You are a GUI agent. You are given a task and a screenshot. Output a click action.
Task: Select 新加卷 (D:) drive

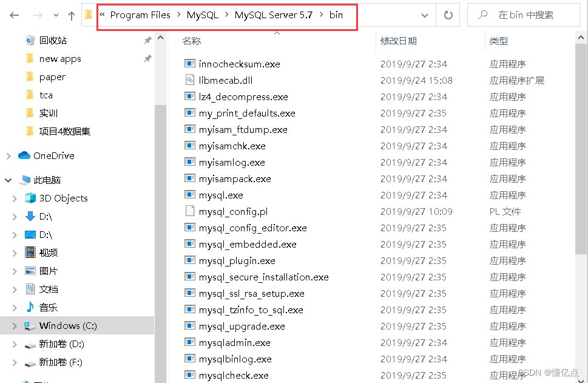click(x=61, y=344)
